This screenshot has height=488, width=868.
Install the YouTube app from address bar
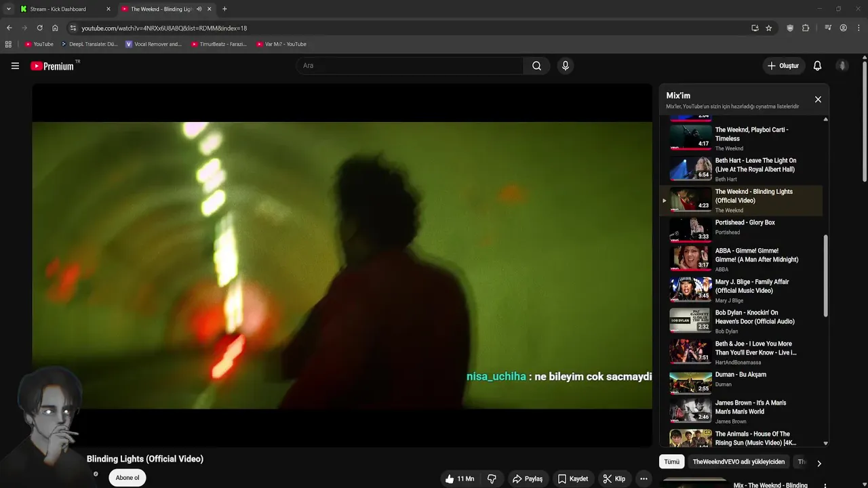755,28
